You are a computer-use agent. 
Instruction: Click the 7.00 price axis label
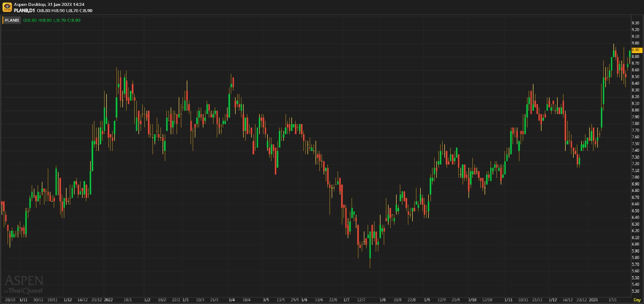click(x=635, y=177)
